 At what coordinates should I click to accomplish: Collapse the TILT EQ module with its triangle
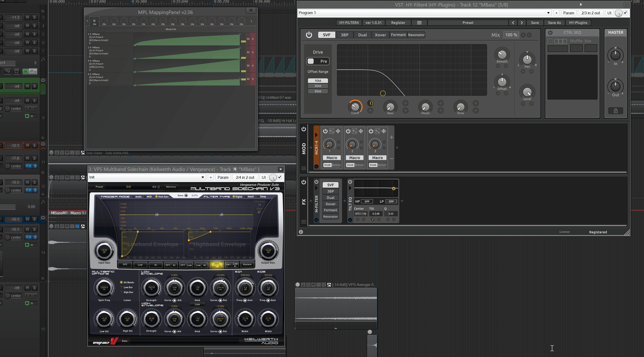[x=350, y=188]
